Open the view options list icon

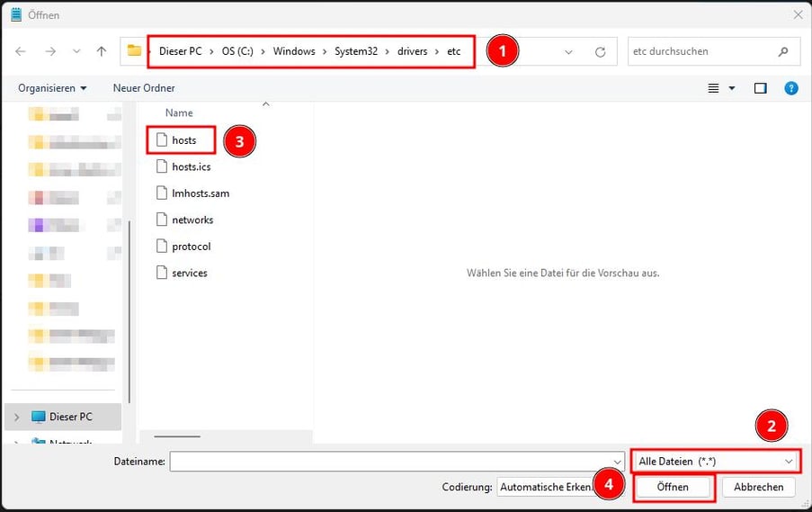tap(714, 88)
